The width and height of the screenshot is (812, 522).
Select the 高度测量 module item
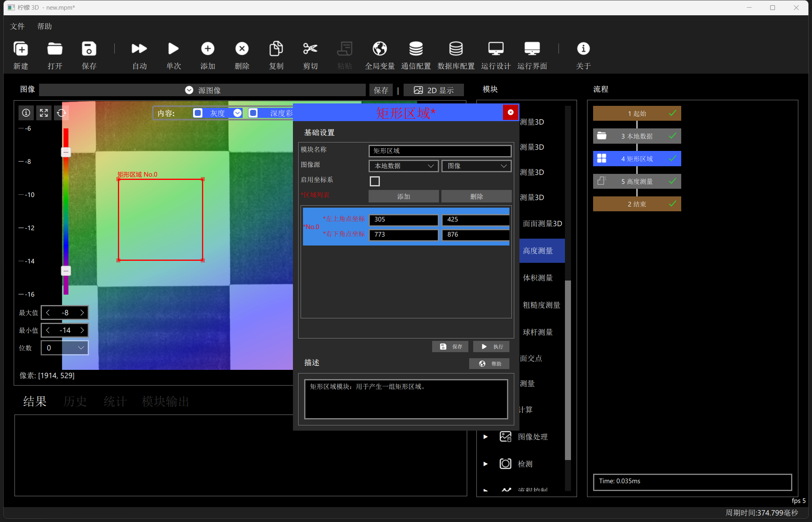click(x=542, y=251)
